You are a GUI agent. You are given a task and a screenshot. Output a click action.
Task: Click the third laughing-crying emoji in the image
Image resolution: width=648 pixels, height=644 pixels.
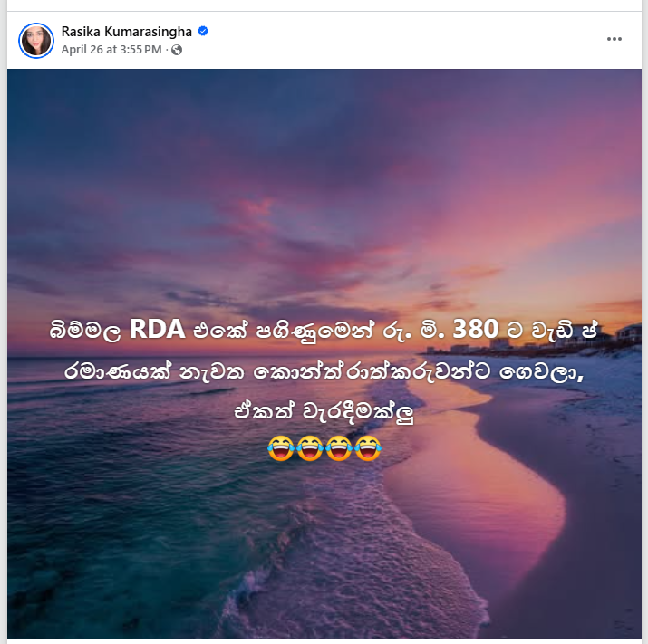339,448
